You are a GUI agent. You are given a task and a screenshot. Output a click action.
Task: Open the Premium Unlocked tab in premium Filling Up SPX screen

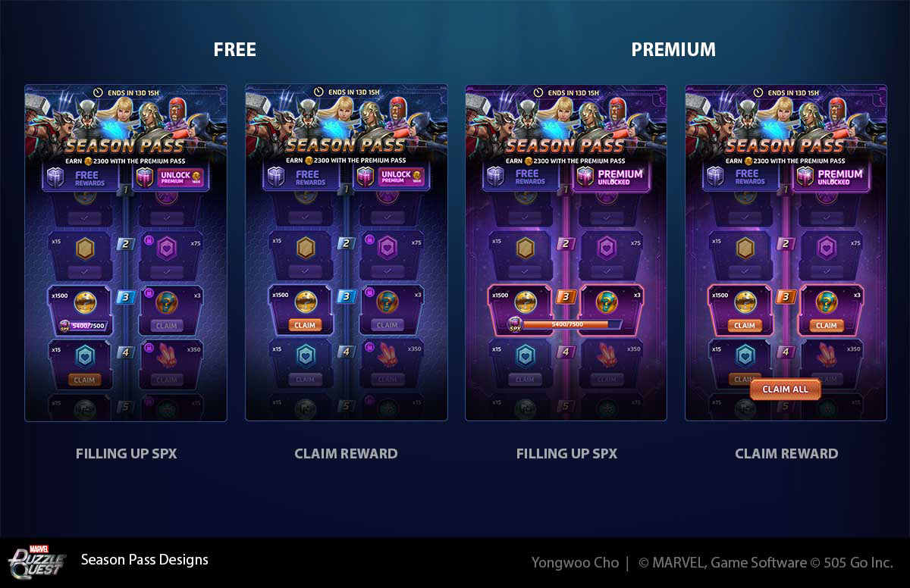click(611, 177)
